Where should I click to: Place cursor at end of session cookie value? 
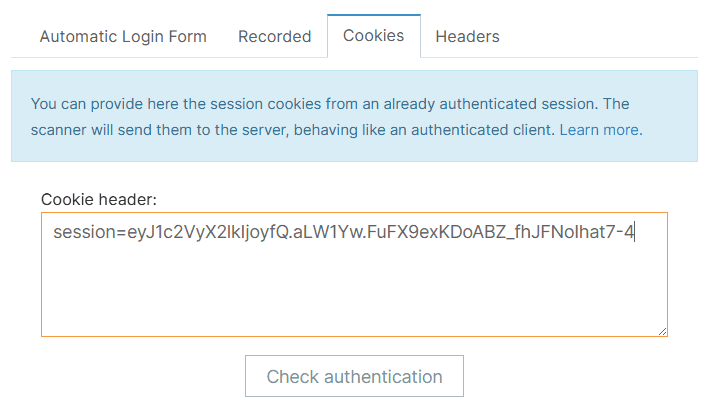point(635,233)
